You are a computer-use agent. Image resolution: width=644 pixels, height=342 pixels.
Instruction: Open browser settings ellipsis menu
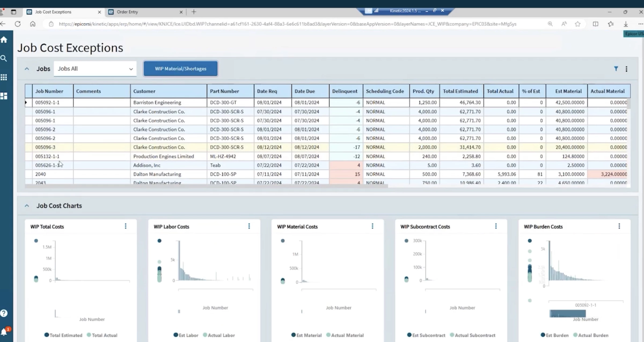point(641,24)
